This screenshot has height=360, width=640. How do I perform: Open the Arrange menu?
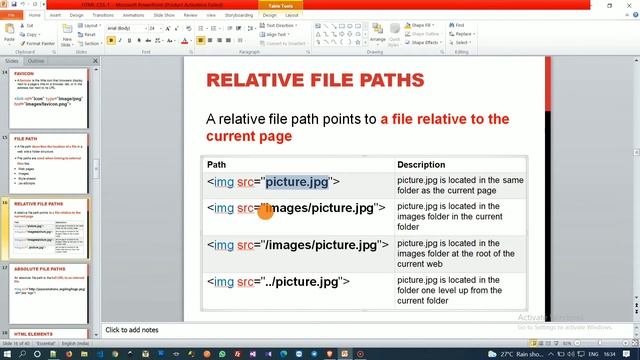pyautogui.click(x=378, y=33)
